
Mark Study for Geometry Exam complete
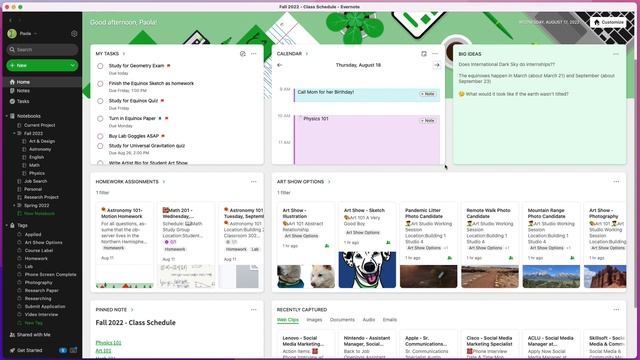coord(100,66)
